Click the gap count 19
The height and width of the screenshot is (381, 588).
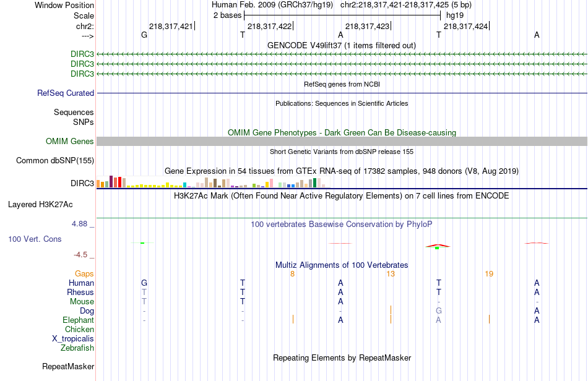[x=489, y=274]
